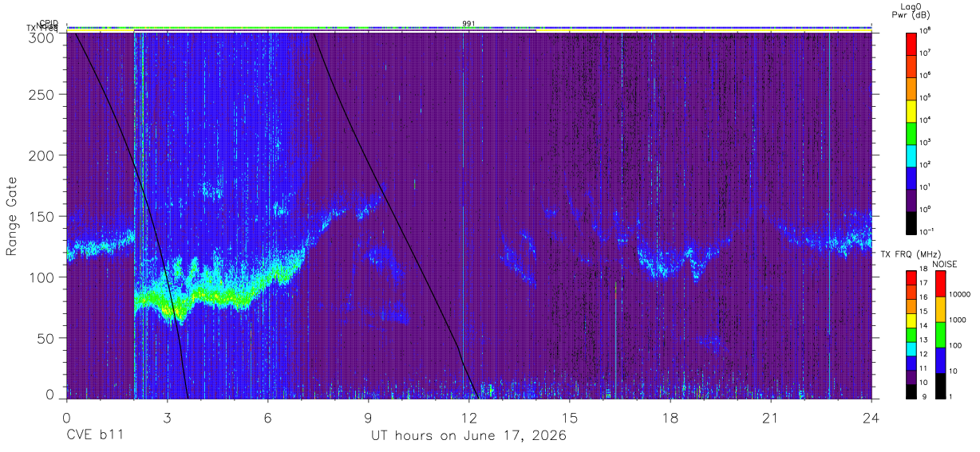Click the cyan segment of TX FRQ colorbar
The image size is (980, 452).
click(x=911, y=349)
